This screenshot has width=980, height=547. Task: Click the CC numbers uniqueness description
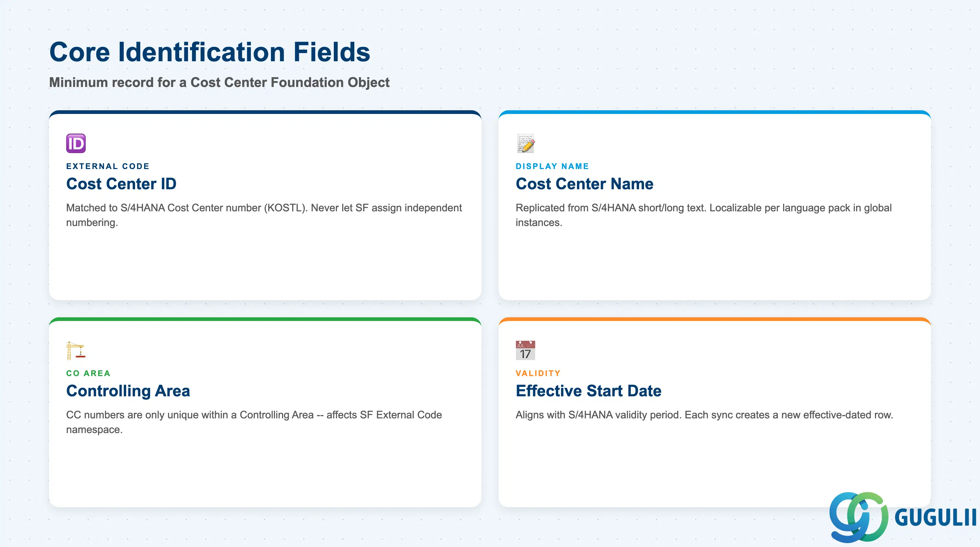(254, 422)
